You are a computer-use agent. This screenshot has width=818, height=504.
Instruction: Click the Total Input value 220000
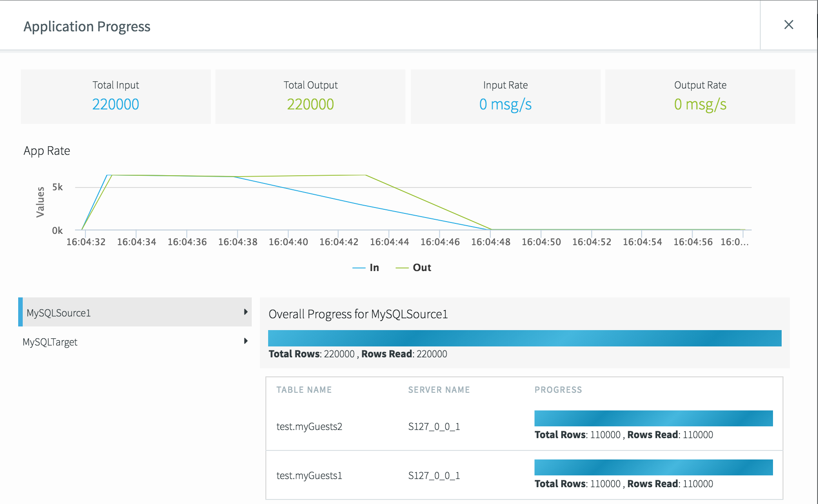[x=116, y=104]
